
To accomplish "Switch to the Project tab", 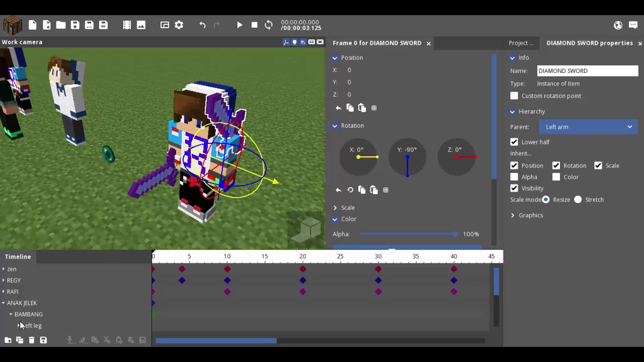I will [x=521, y=43].
